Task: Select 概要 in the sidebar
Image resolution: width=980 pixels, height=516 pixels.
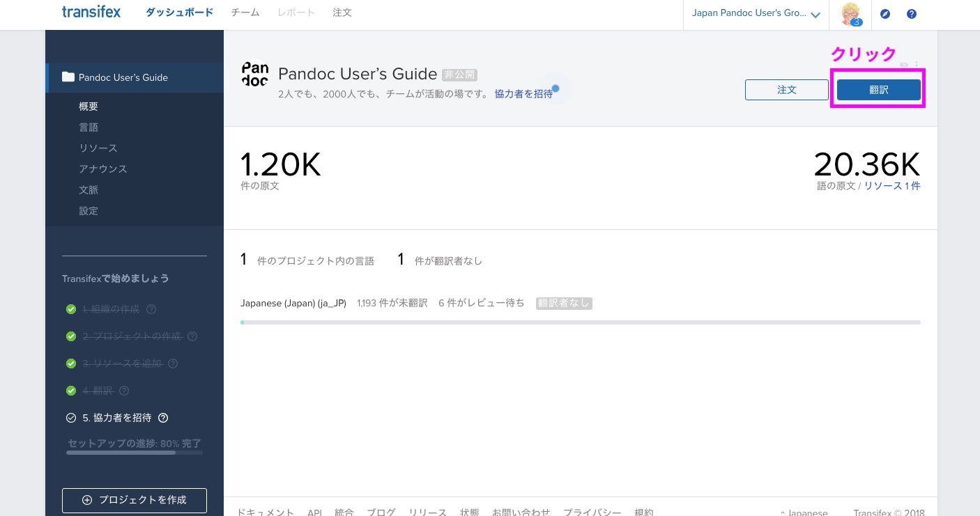Action: tap(89, 107)
